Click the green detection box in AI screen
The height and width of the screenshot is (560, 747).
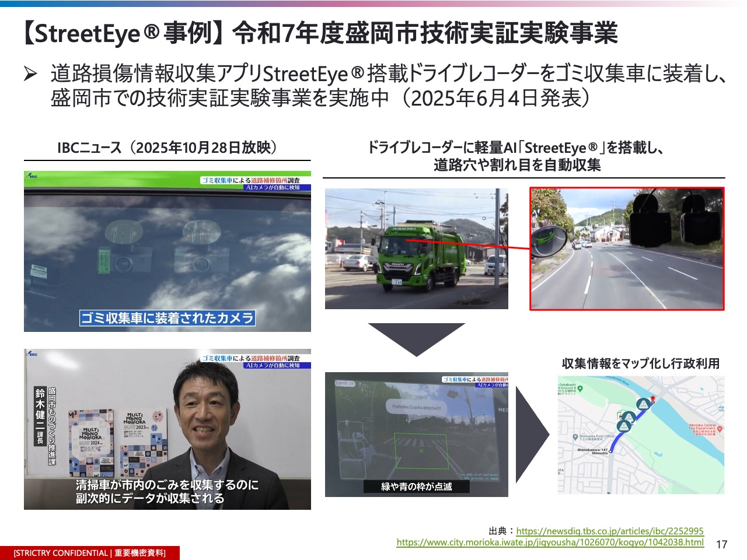click(x=421, y=450)
